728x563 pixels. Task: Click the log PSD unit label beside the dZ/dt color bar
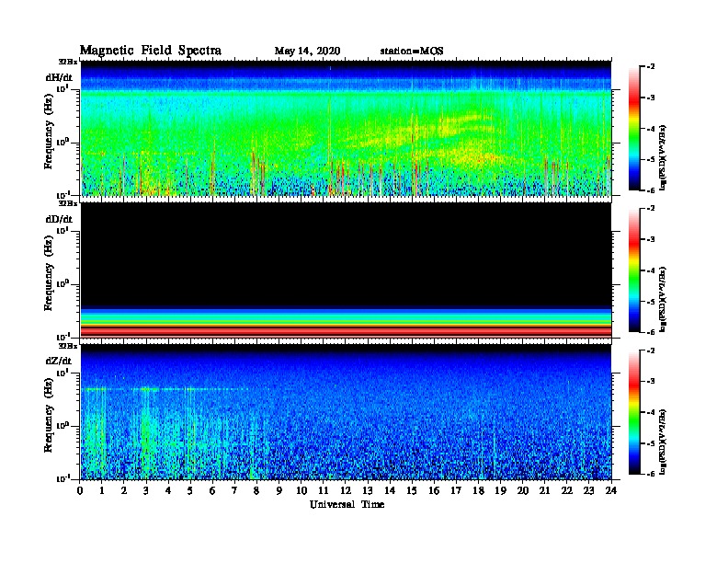pos(663,442)
